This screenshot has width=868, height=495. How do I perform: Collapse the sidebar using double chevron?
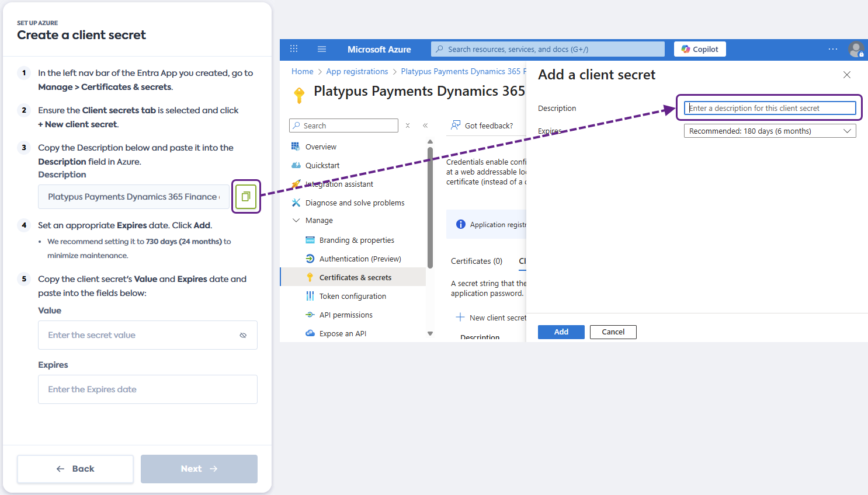pos(425,126)
